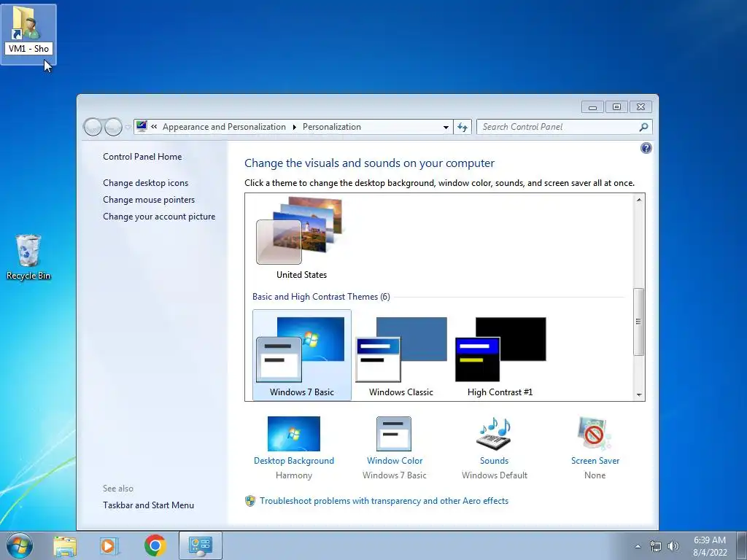Open the Sounds keyboard icon
This screenshot has width=747, height=560.
494,433
